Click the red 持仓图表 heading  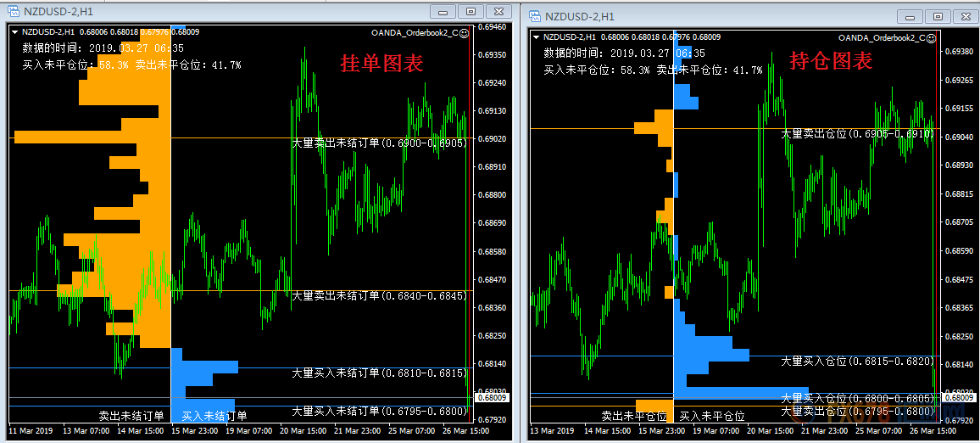832,61
